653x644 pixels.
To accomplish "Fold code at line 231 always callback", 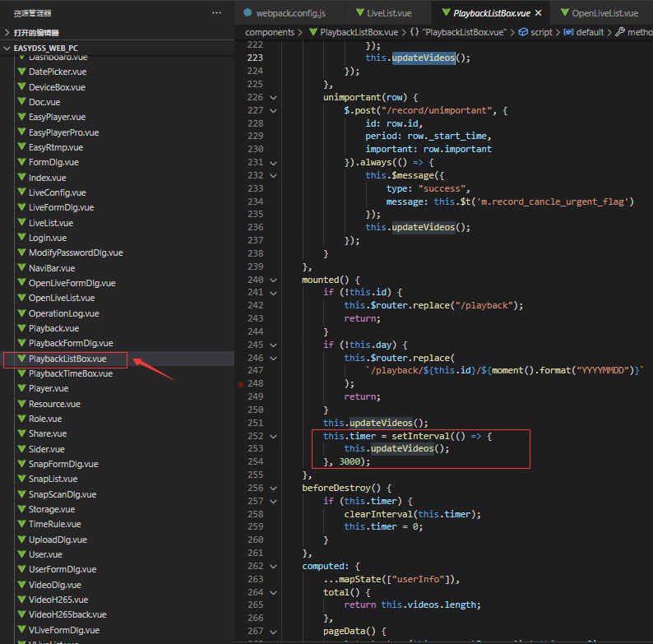I will (x=273, y=163).
